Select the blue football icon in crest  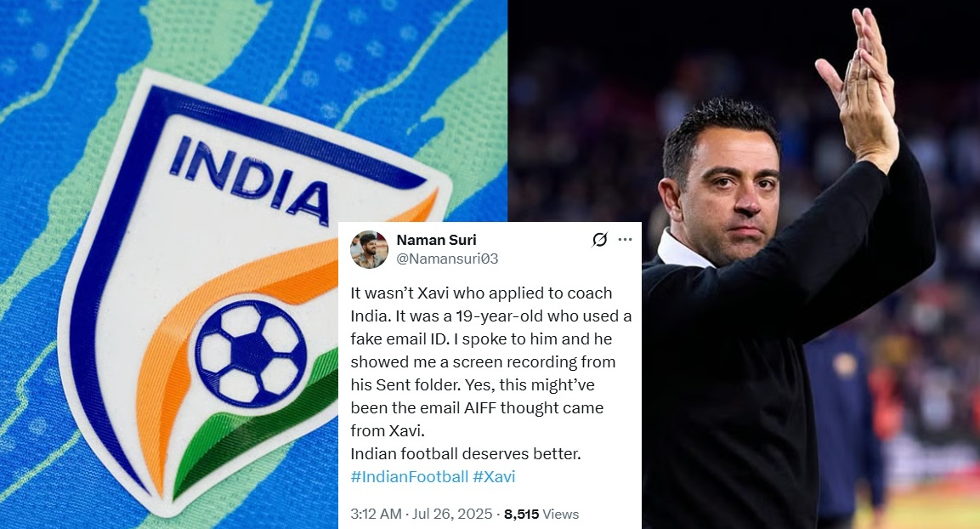click(x=252, y=353)
